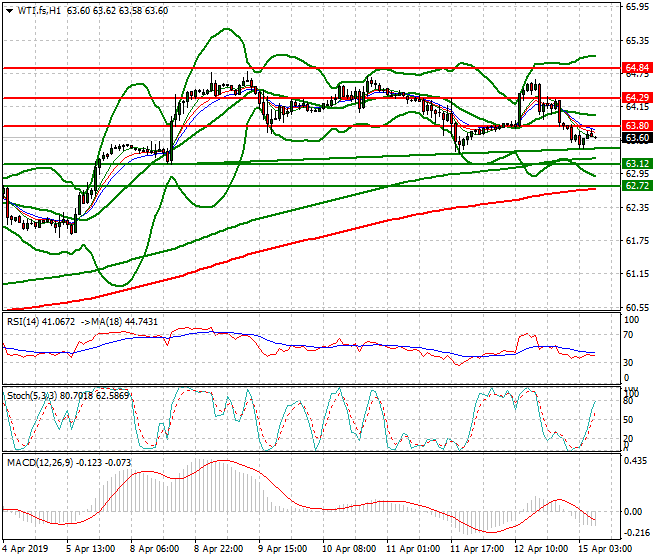Select the 64.29 red price level label
This screenshot has height=560, width=660.
(637, 98)
